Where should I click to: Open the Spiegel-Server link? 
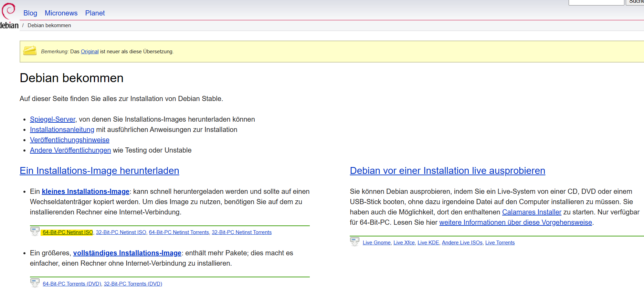[53, 119]
